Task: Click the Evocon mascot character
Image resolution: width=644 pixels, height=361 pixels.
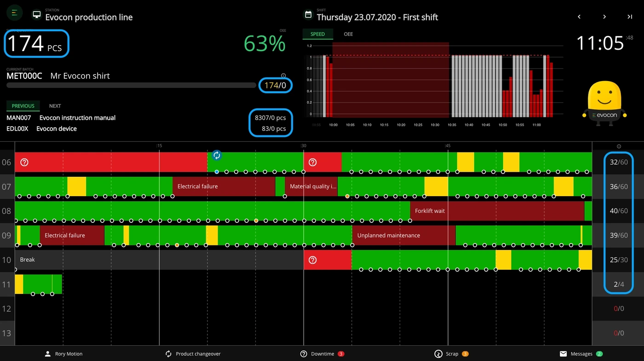Action: tap(604, 104)
